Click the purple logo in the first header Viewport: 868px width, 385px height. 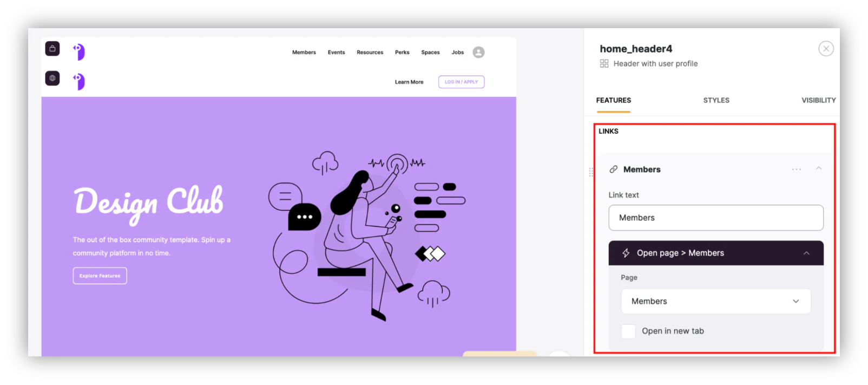[x=79, y=52]
